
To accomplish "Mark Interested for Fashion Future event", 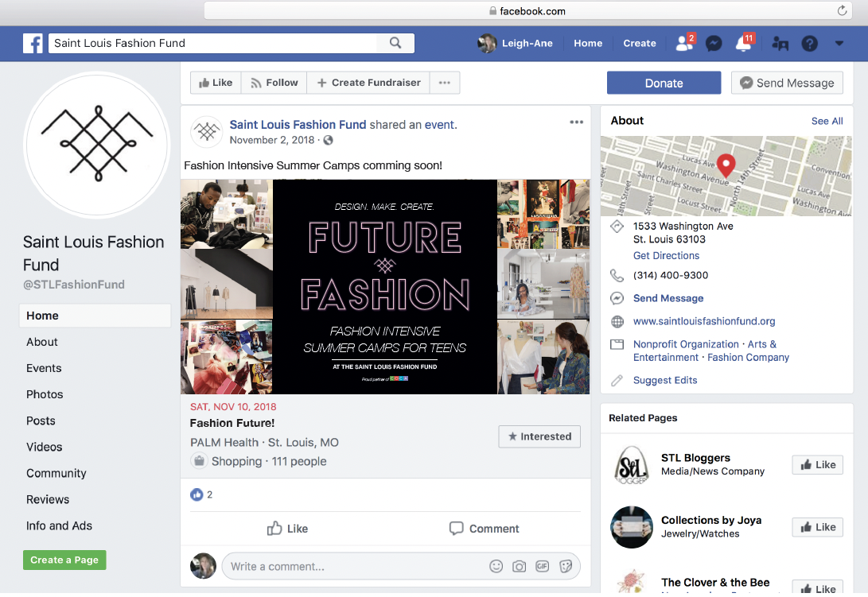I will pos(539,436).
